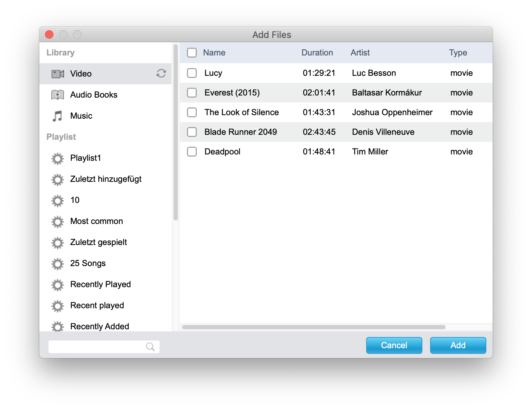Screen dimensions: 532x410
Task: Sort by the Type column header
Action: point(458,53)
